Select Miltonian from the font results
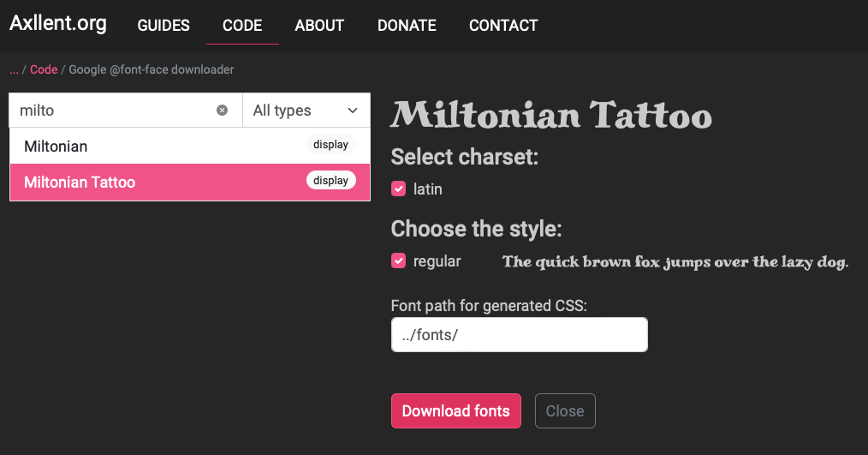The image size is (868, 455). point(190,146)
